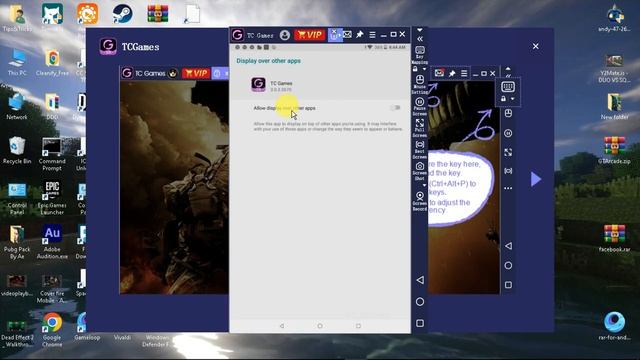The width and height of the screenshot is (640, 360).
Task: Select the facebook.rar desktop archive
Action: (614, 239)
